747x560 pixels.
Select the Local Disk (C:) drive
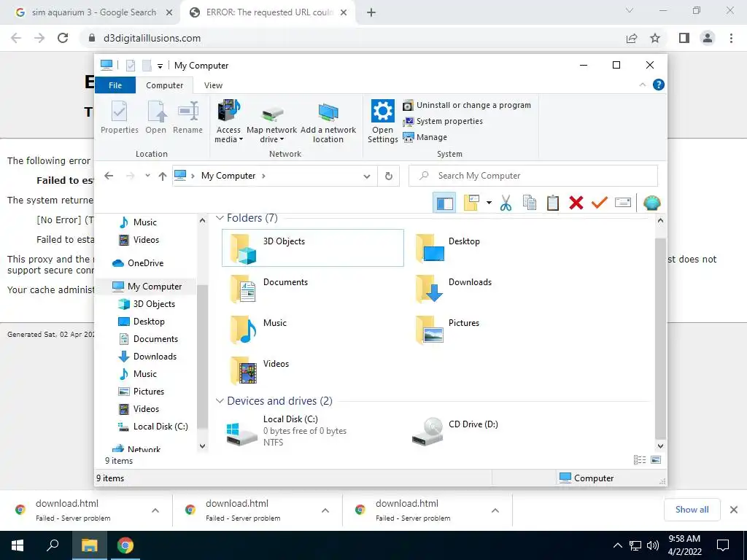tap(312, 430)
